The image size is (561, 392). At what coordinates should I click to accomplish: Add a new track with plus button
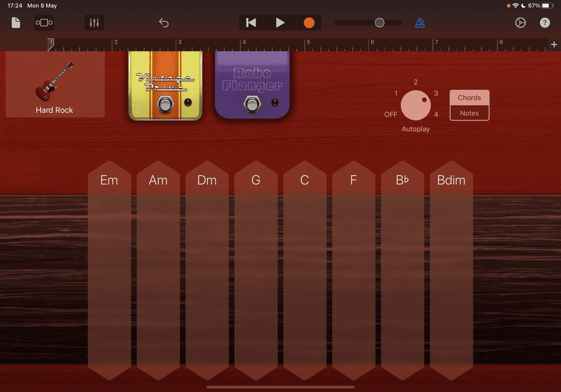tap(555, 44)
